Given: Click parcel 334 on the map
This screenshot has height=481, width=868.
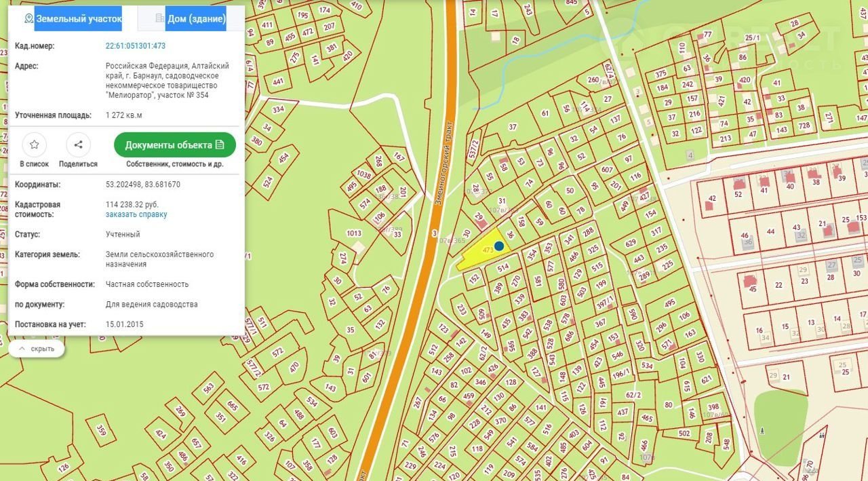Looking at the screenshot, I should 278,110.
